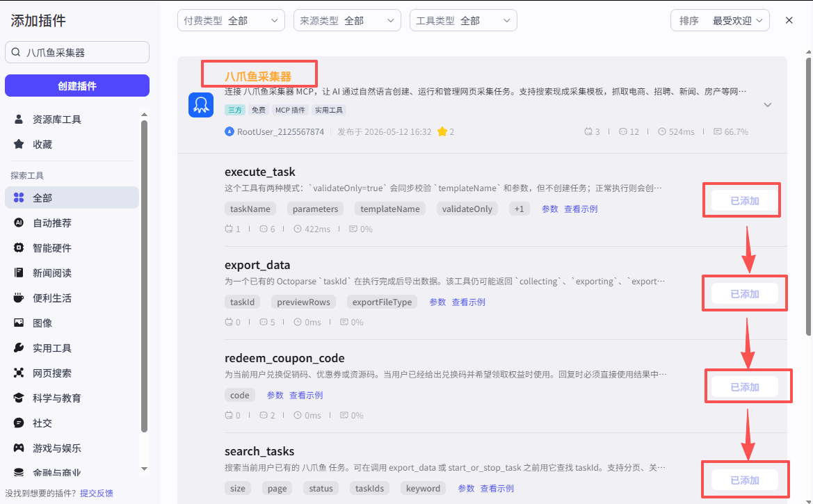Click the 自动推荐 AI icon

click(19, 222)
